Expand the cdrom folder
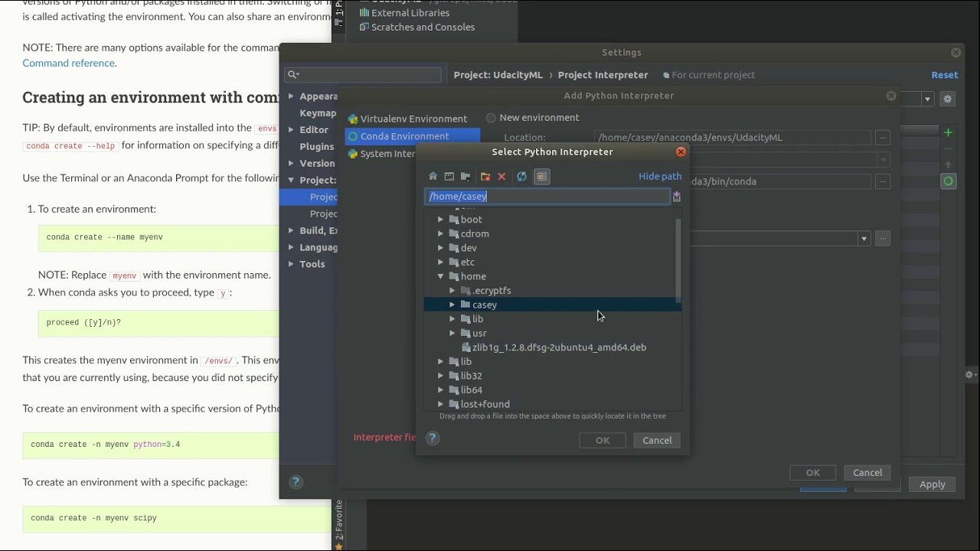The width and height of the screenshot is (980, 551). (440, 233)
